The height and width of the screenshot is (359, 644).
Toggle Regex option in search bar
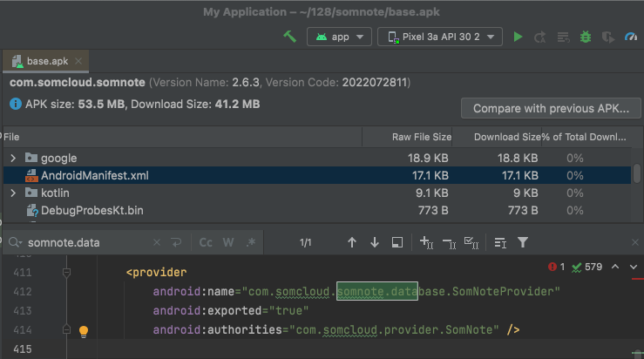point(250,242)
